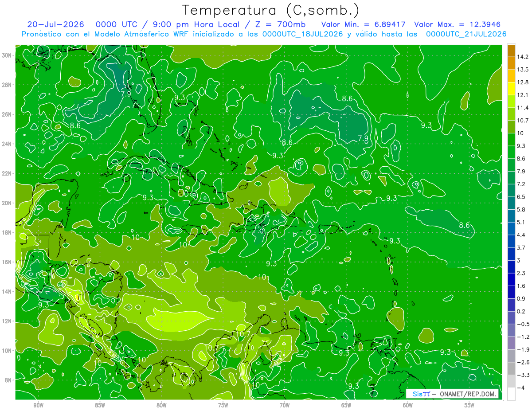Click the white swatch below -4 on color scale

(511, 394)
